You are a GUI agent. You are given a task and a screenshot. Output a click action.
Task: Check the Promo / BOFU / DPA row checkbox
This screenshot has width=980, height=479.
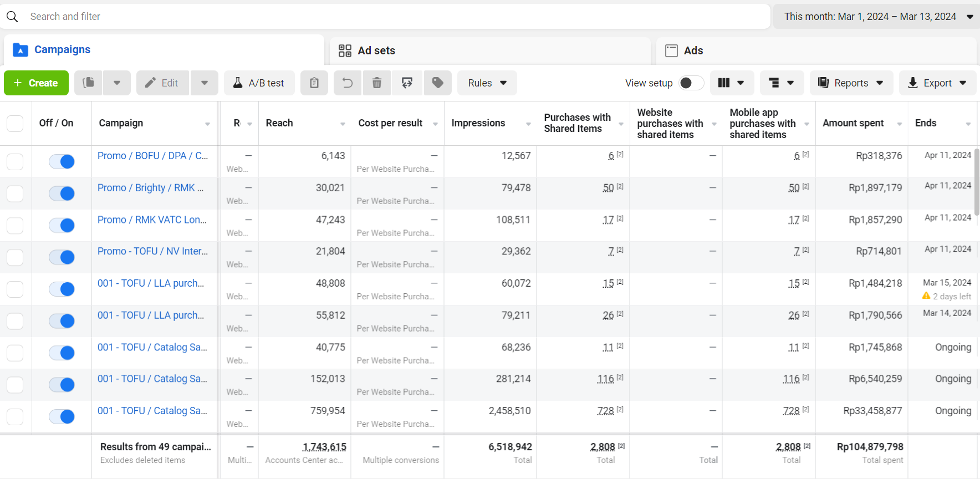coord(15,162)
